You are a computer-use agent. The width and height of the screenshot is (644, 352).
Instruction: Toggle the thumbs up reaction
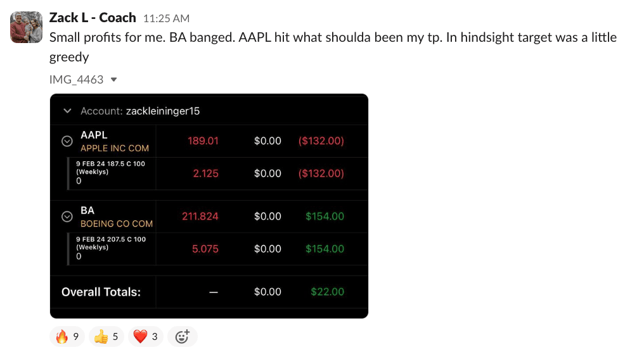[106, 337]
